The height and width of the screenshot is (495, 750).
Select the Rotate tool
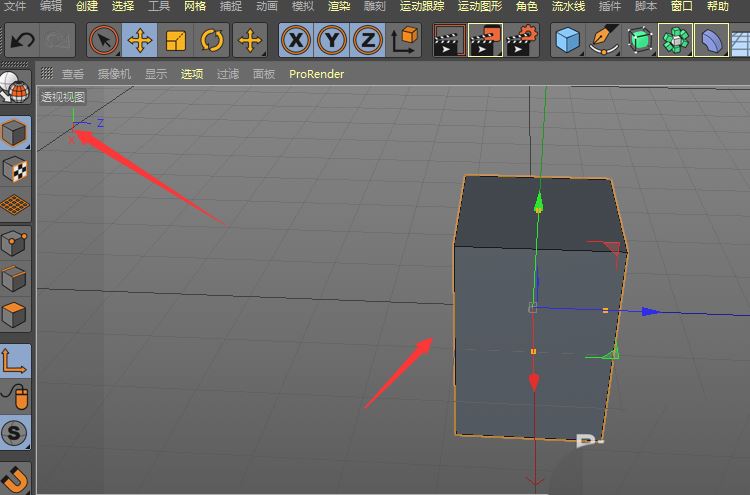212,41
